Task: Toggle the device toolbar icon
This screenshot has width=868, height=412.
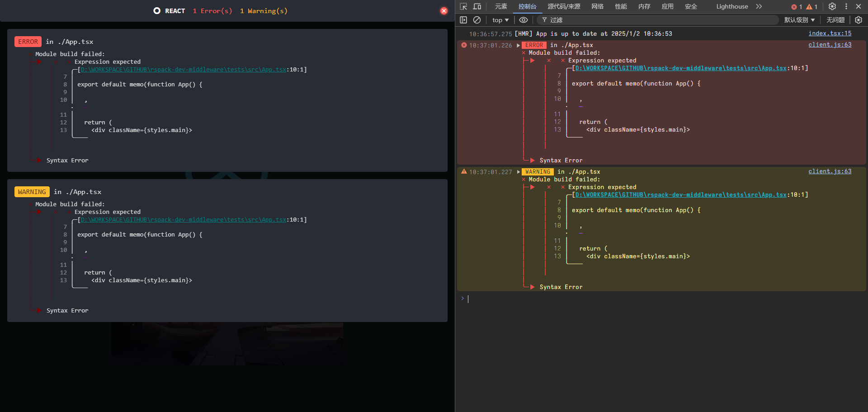Action: point(477,6)
